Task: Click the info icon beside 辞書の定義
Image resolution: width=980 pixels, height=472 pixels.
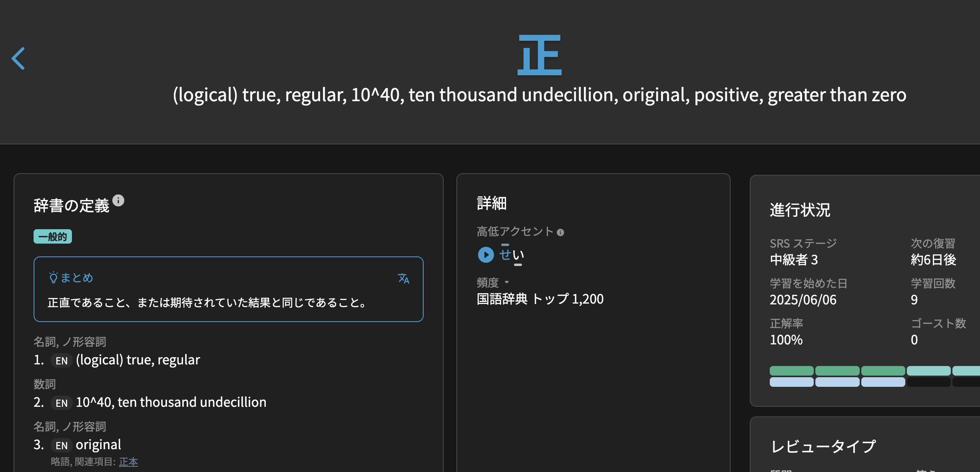Action: click(118, 200)
